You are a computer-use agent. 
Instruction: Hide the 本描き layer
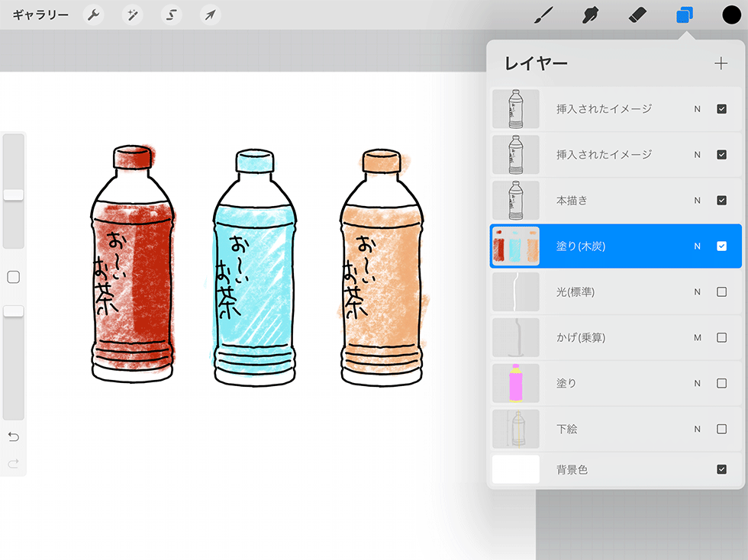[x=721, y=200]
